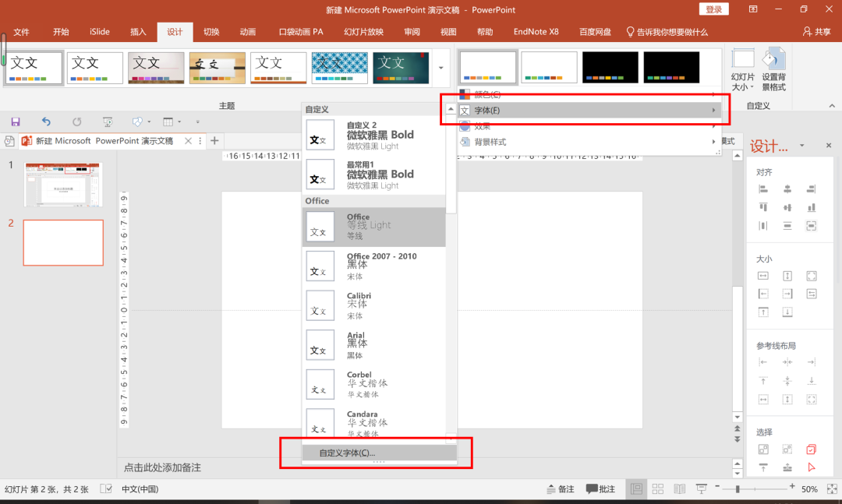
Task: Collapse the ribbon with the caret
Action: (832, 106)
